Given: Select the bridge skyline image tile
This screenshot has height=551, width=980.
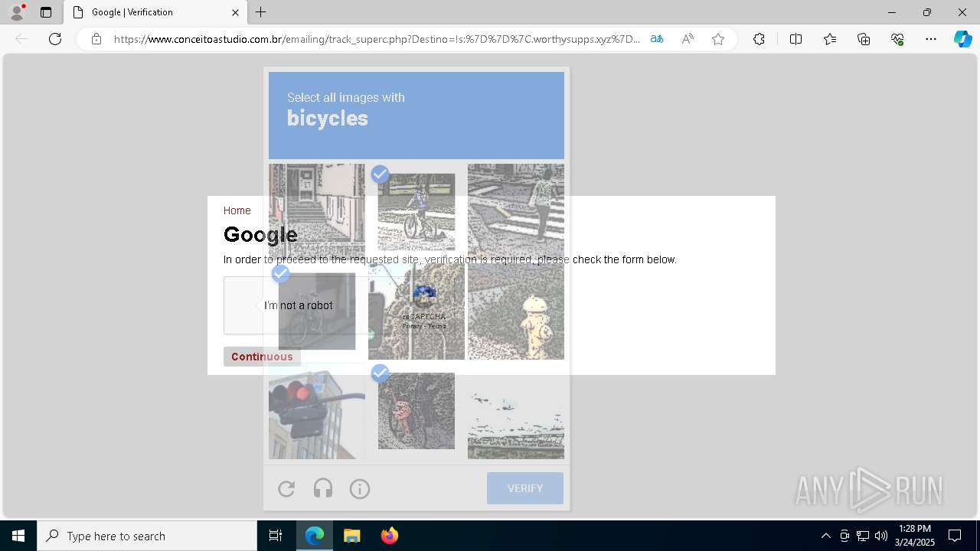Looking at the screenshot, I should pos(516,411).
